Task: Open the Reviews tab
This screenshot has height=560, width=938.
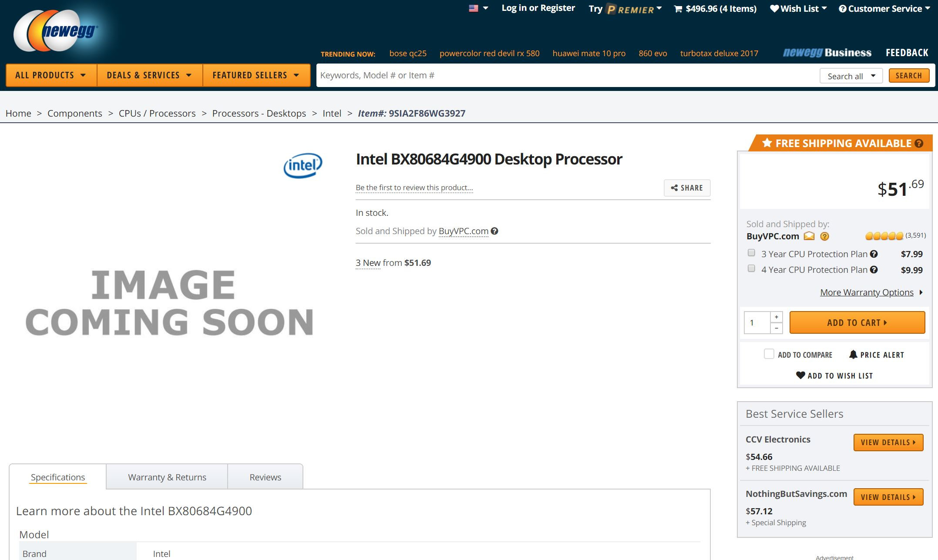Action: tap(265, 477)
